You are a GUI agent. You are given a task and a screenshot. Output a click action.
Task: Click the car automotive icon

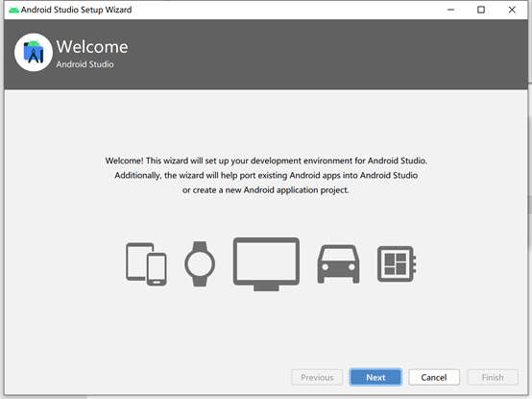pyautogui.click(x=338, y=263)
